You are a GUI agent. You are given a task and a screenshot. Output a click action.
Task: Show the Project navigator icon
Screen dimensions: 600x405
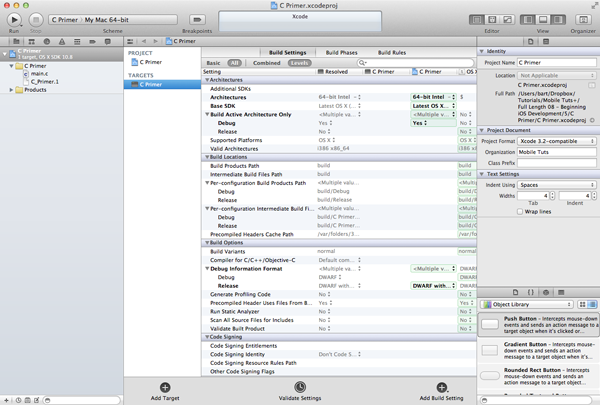pyautogui.click(x=16, y=41)
